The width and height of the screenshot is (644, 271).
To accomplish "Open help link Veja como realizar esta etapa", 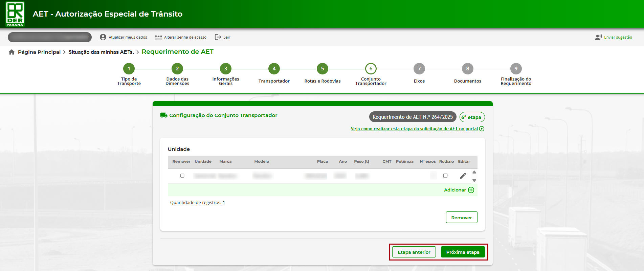I will click(x=414, y=129).
